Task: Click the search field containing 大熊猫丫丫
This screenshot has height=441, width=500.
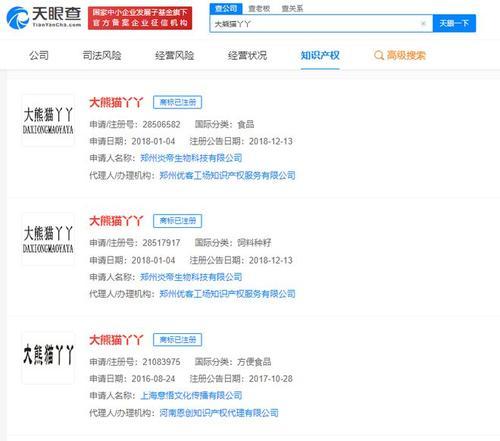Action: (x=321, y=23)
